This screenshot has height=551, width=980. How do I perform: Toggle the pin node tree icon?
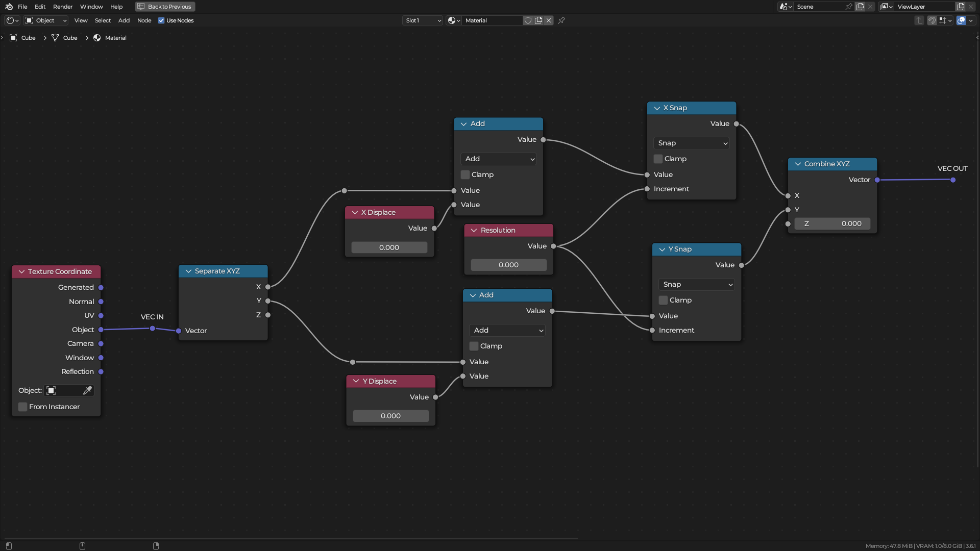[x=561, y=20]
